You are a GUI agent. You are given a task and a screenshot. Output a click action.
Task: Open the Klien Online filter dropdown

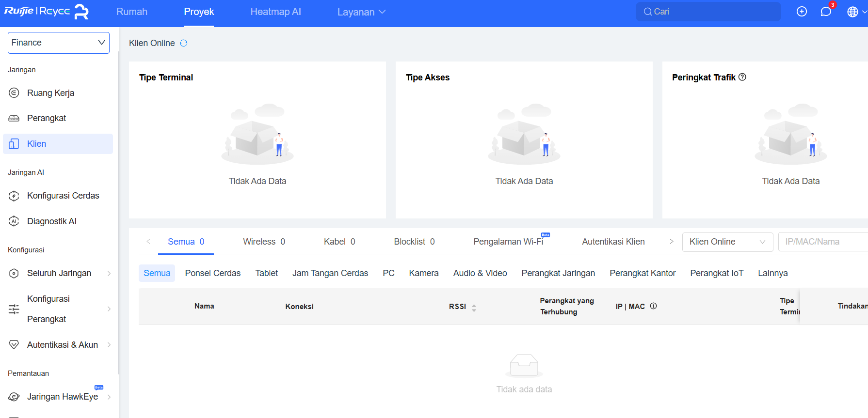(727, 242)
